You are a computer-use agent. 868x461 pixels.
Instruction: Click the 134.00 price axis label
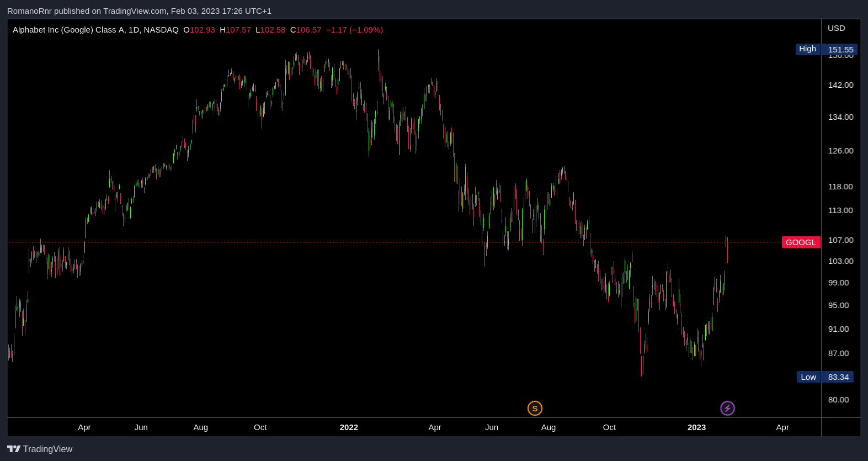[840, 117]
